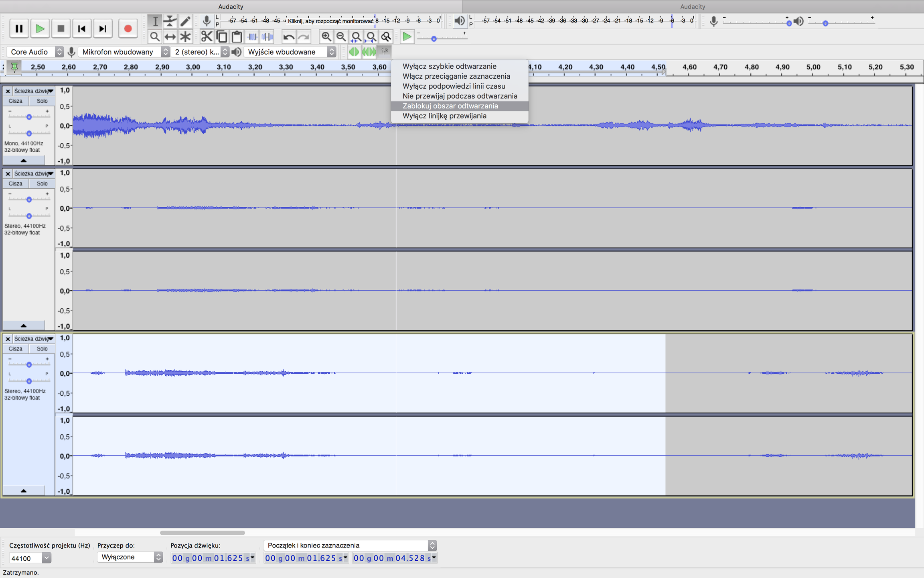The width and height of the screenshot is (924, 578).
Task: Choose Wyłącz linijkę przewijania menu item
Action: [444, 116]
